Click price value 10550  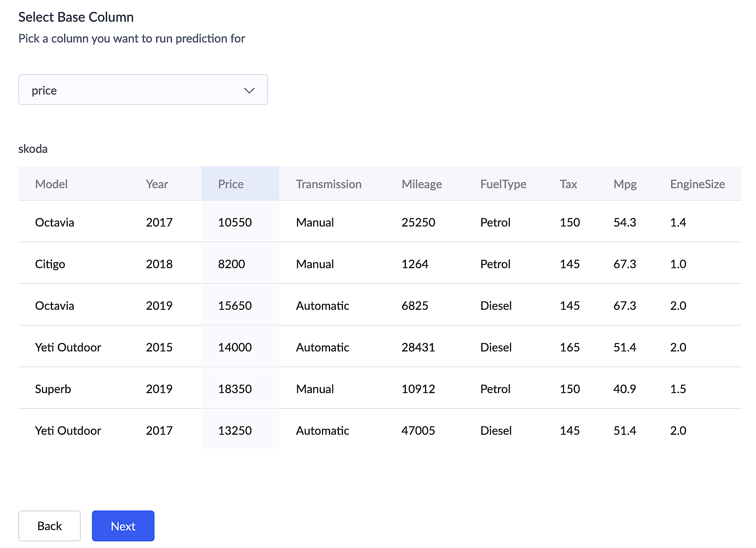(235, 222)
